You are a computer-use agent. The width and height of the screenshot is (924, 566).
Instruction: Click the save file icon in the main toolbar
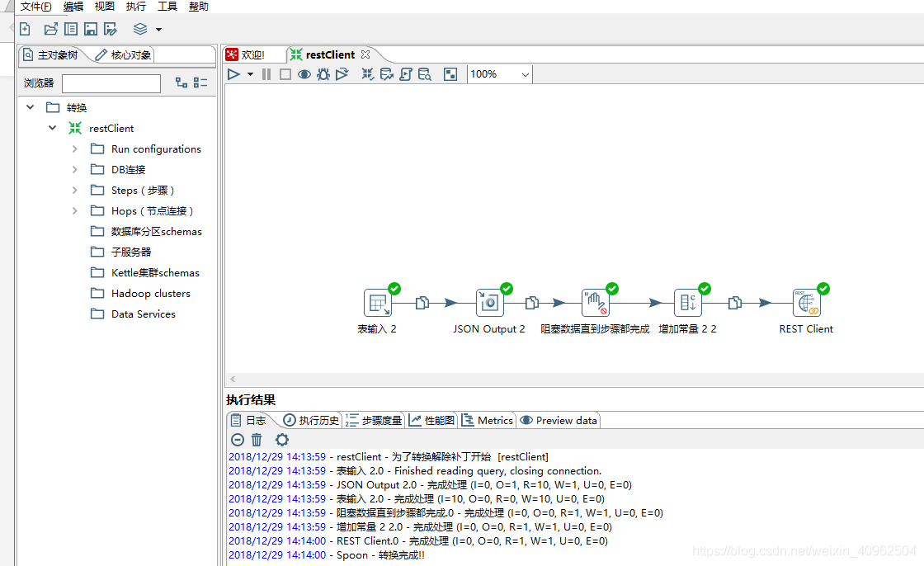90,28
